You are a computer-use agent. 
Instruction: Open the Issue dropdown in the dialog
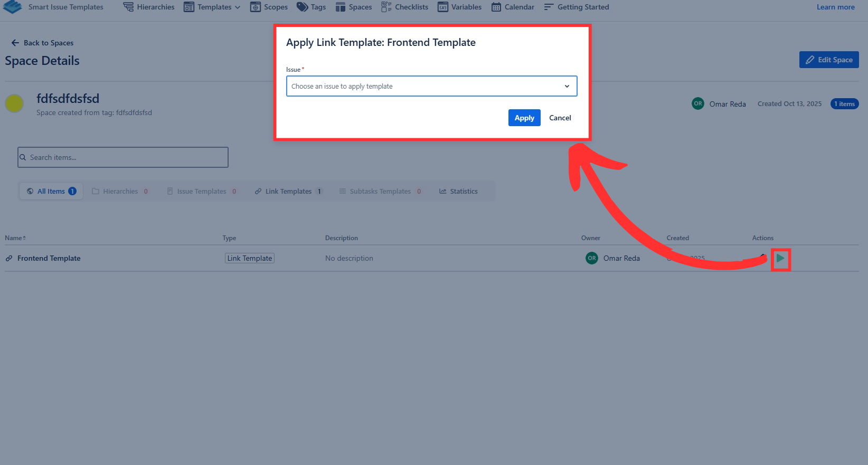point(431,86)
